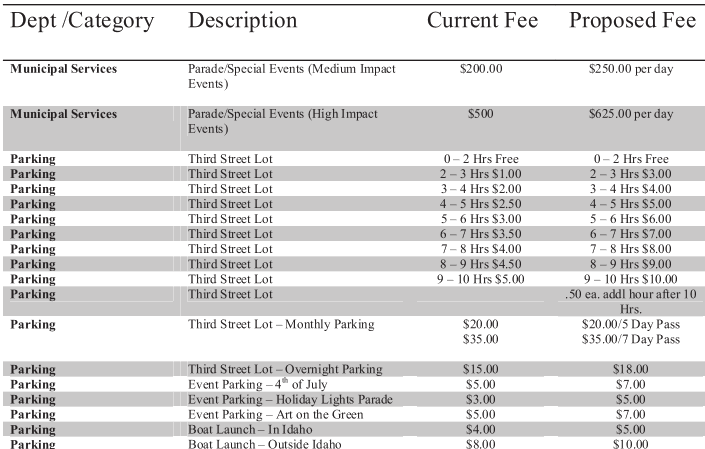
Task: Select "Third Street Lot – Overnight Parking" text
Action: (x=285, y=370)
